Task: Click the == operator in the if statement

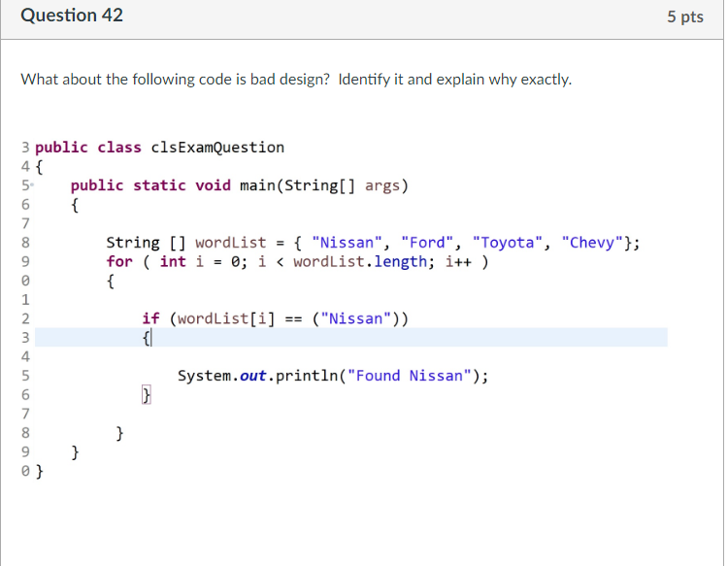Action: (x=293, y=319)
